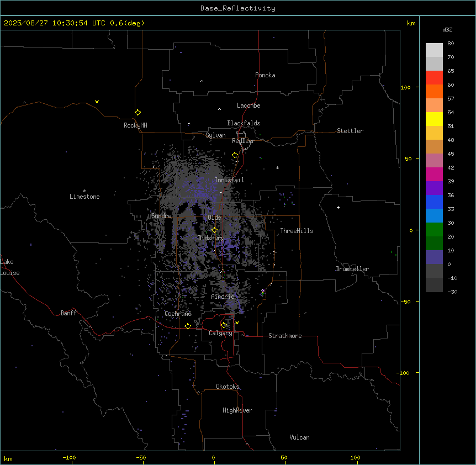This screenshot has height=465, width=476.
Task: Click the -50 tick on the vertical axis
Action: pos(405,302)
